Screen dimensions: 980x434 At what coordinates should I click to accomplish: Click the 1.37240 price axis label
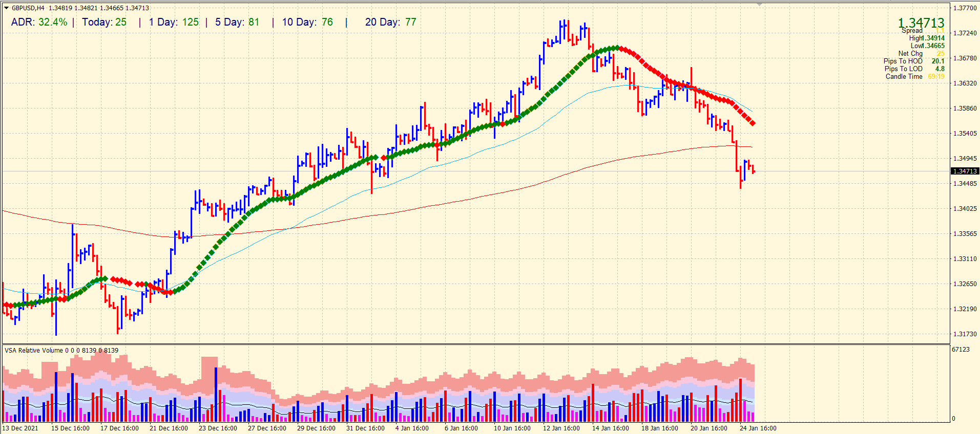[x=965, y=33]
